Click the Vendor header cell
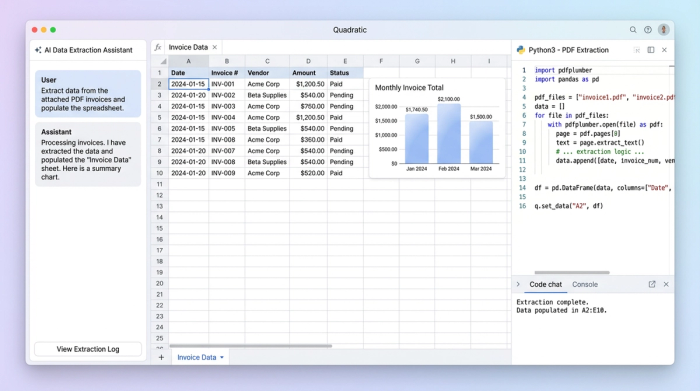Viewport: 700px width, 391px height. pyautogui.click(x=267, y=73)
